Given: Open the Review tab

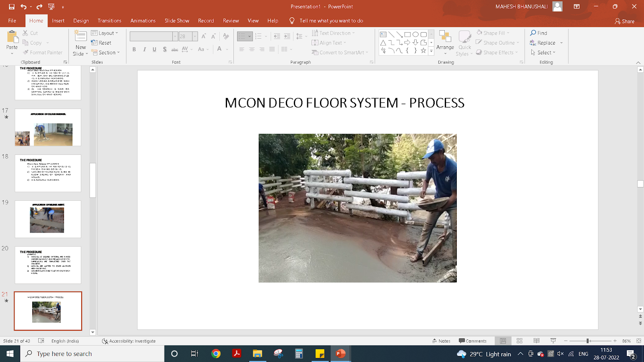Looking at the screenshot, I should 231,21.
